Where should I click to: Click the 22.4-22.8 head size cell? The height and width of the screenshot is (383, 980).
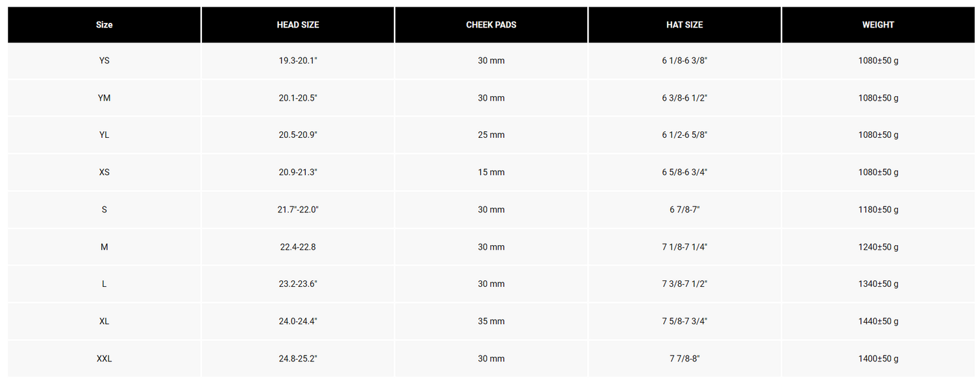[x=298, y=247]
